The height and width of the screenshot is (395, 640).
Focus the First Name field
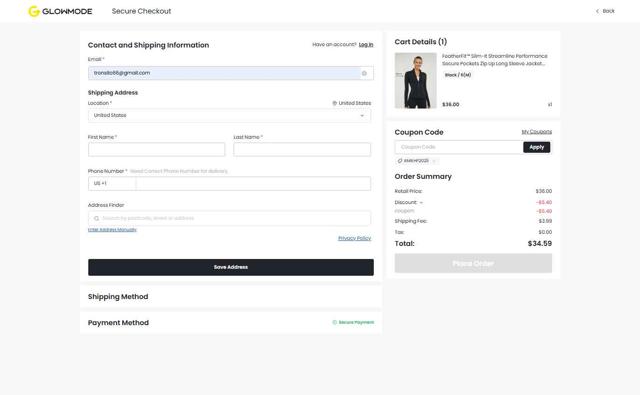click(x=156, y=149)
